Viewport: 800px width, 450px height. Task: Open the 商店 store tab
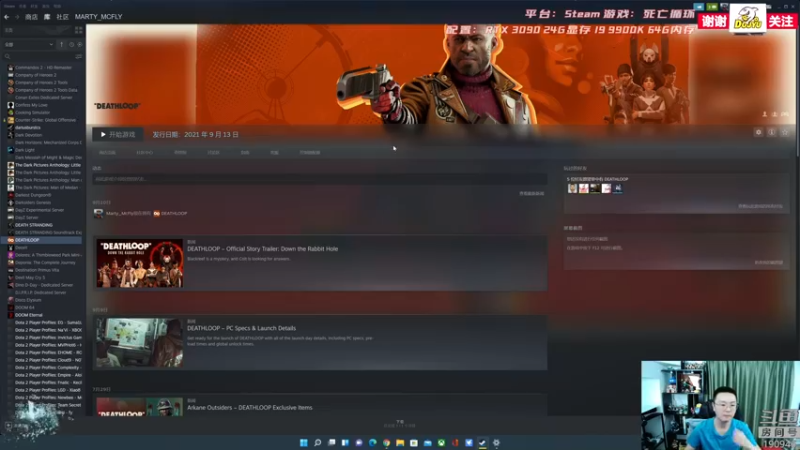click(32, 17)
